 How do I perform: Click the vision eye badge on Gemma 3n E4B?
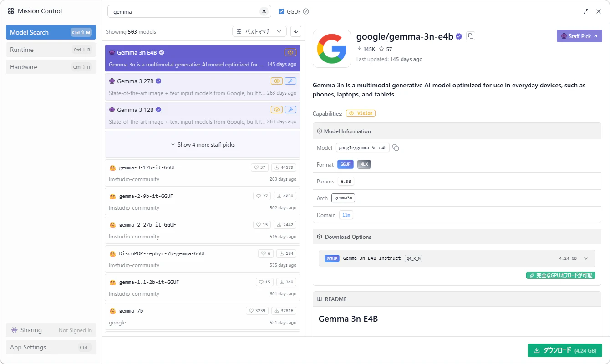[x=290, y=52]
